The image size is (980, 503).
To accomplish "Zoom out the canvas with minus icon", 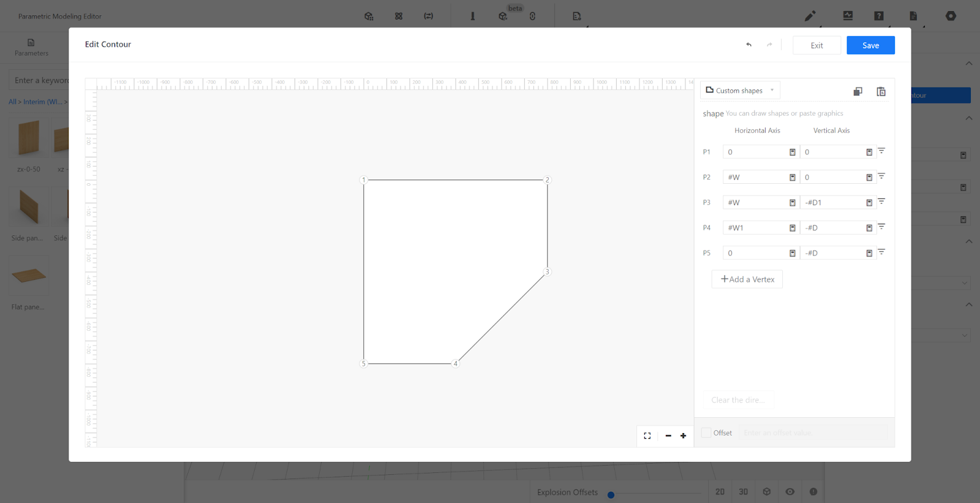I will (668, 436).
